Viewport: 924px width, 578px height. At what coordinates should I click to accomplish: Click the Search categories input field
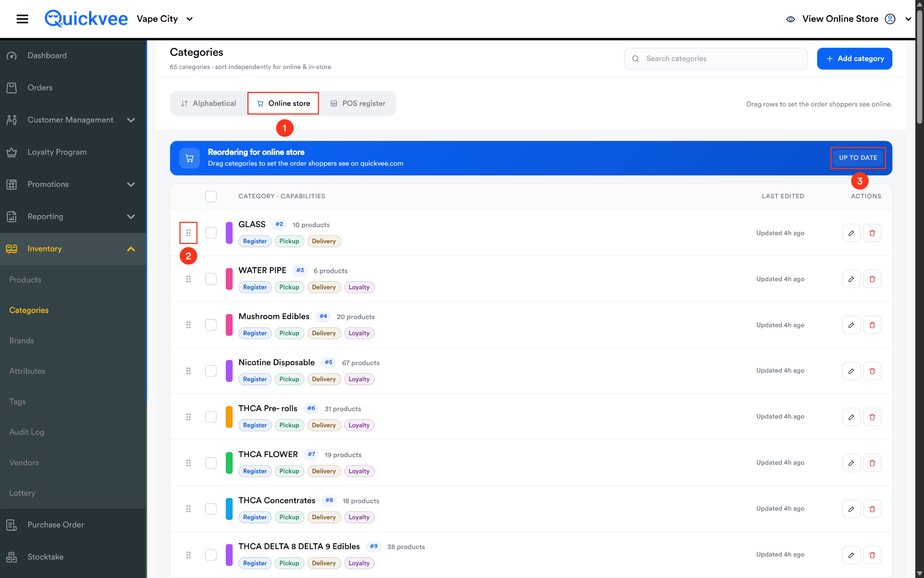(715, 59)
